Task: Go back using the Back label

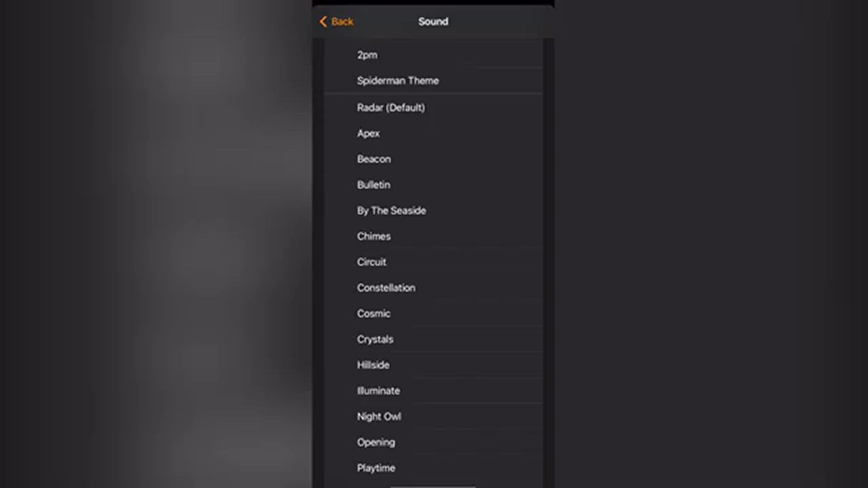Action: [342, 22]
